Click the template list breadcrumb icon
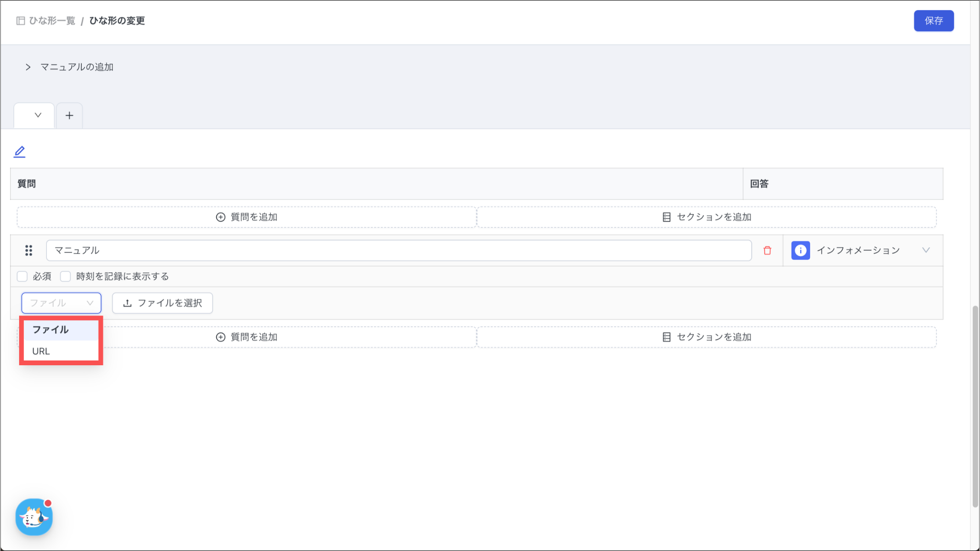Viewport: 980px width, 551px height. (21, 21)
